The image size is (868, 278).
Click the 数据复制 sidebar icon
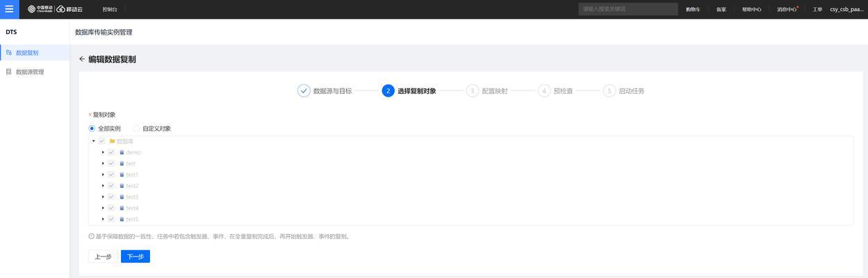click(9, 52)
